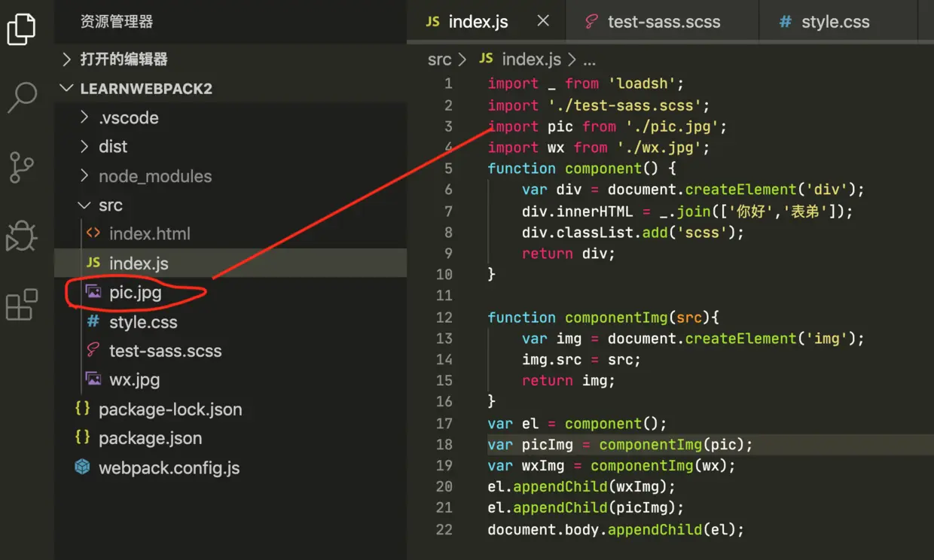Viewport: 934px width, 560px height.
Task: Close the index.js editor tab
Action: pos(543,21)
